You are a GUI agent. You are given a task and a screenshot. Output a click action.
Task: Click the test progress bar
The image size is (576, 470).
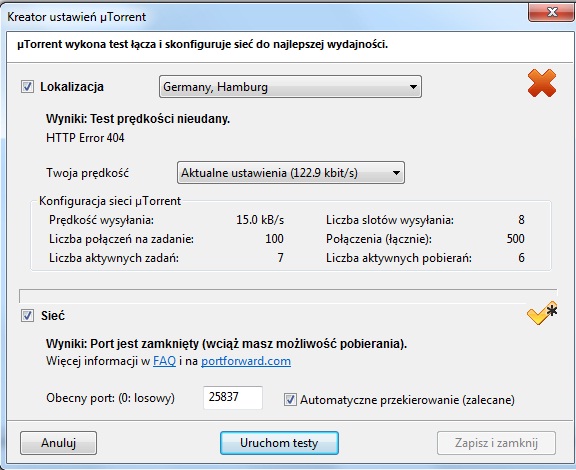[288, 296]
